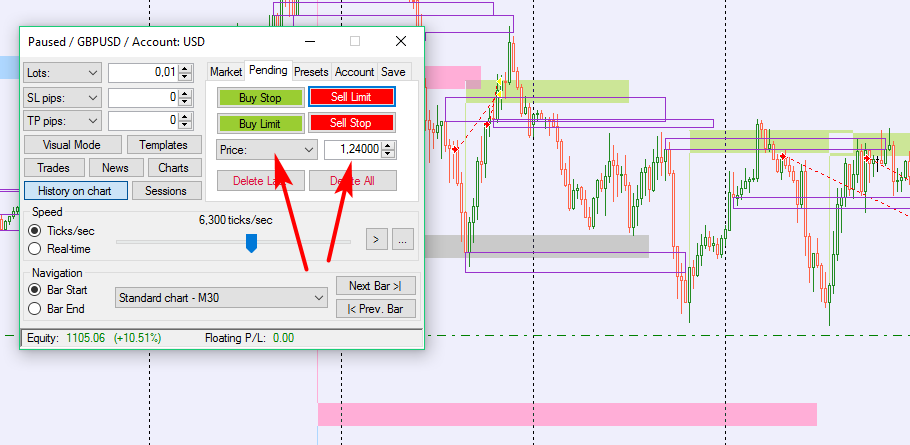Toggle History on chart
The width and height of the screenshot is (910, 445).
(75, 190)
